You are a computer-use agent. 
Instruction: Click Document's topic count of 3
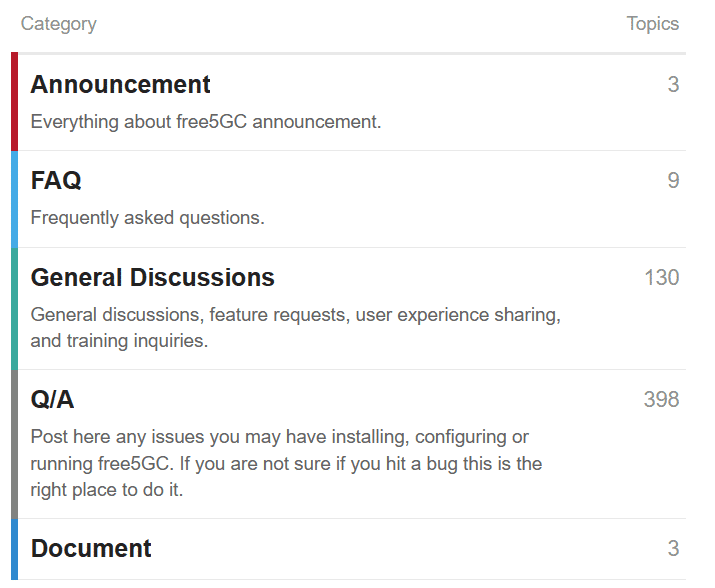pyautogui.click(x=674, y=548)
